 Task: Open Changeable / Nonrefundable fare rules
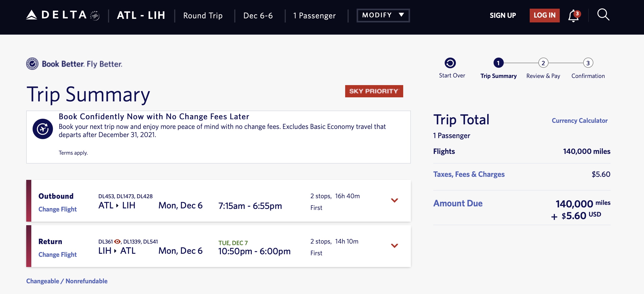[x=67, y=281]
